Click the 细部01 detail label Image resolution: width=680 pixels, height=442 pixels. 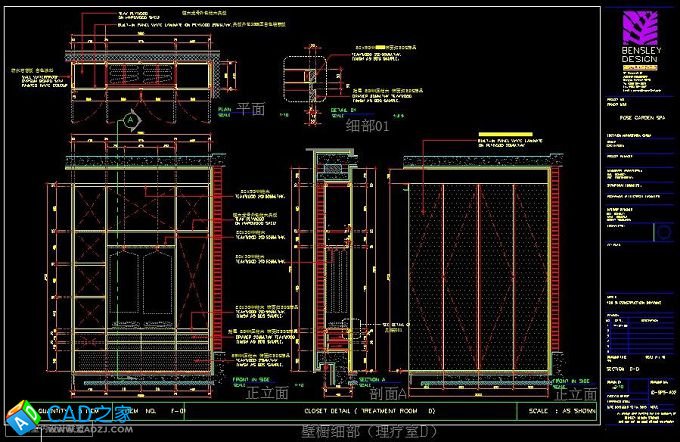pos(365,125)
